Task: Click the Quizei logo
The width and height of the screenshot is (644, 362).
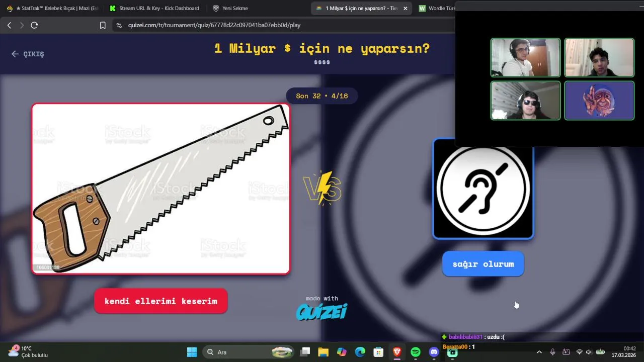Action: coord(322,312)
